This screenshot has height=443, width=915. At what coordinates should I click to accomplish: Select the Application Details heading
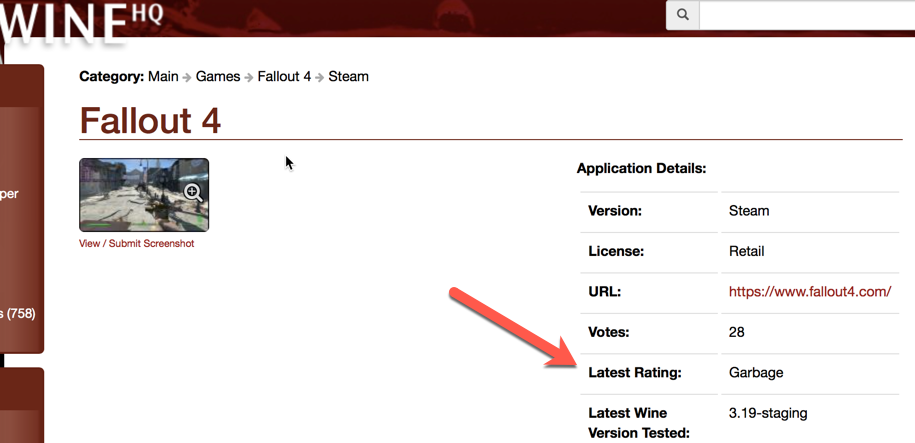[x=641, y=169]
